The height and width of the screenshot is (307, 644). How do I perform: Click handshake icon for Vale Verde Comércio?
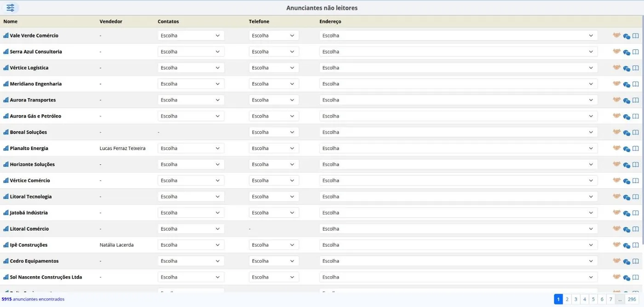(617, 35)
